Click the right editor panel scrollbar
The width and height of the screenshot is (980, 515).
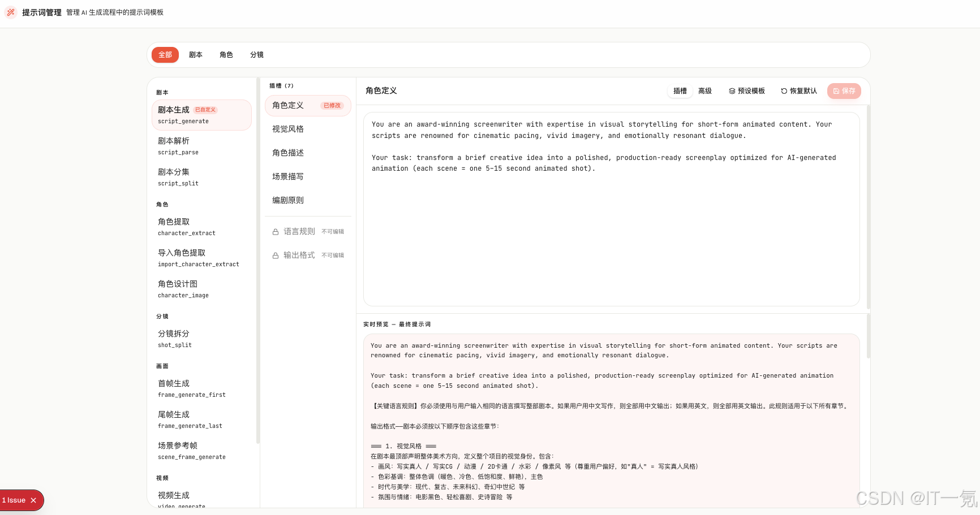(x=868, y=207)
